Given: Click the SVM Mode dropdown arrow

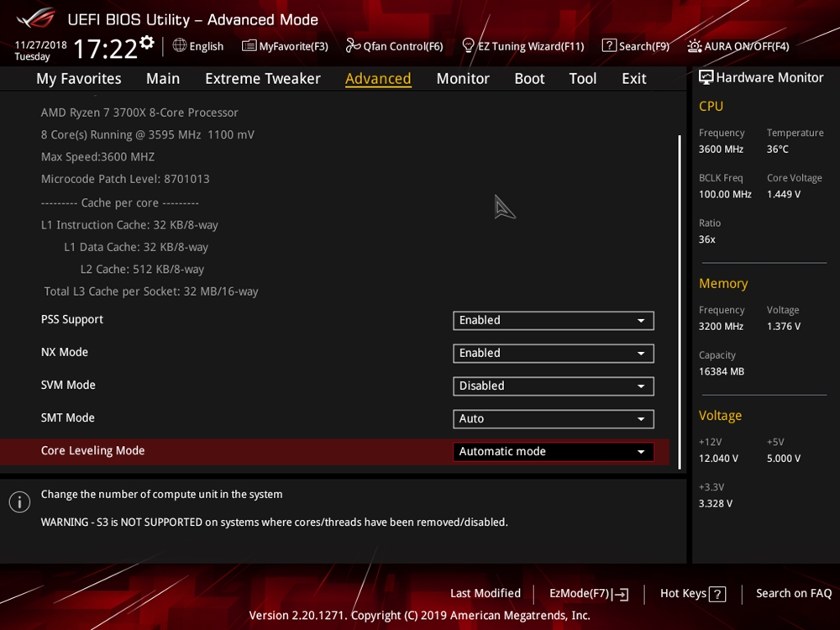Looking at the screenshot, I should pos(641,386).
